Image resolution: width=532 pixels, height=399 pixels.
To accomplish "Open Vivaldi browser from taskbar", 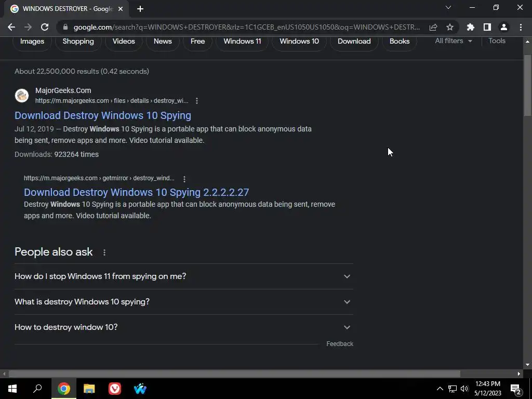I will (115, 389).
